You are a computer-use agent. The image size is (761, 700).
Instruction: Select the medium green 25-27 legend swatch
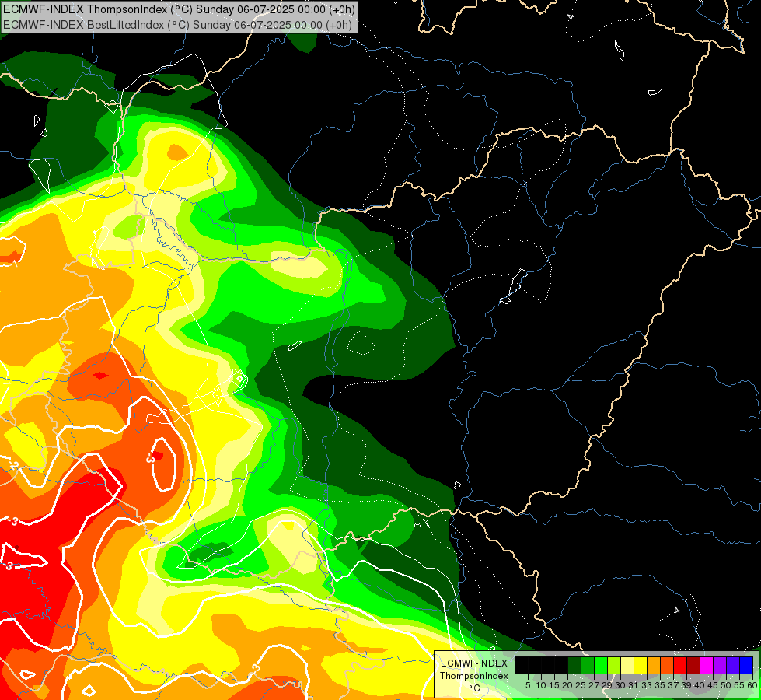588,665
